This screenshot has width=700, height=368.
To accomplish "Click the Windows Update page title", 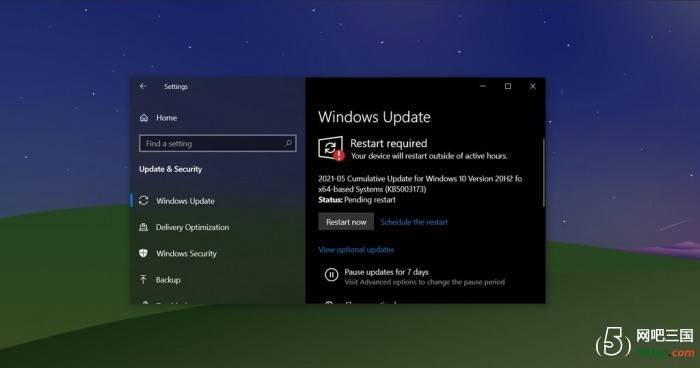I will tap(374, 117).
